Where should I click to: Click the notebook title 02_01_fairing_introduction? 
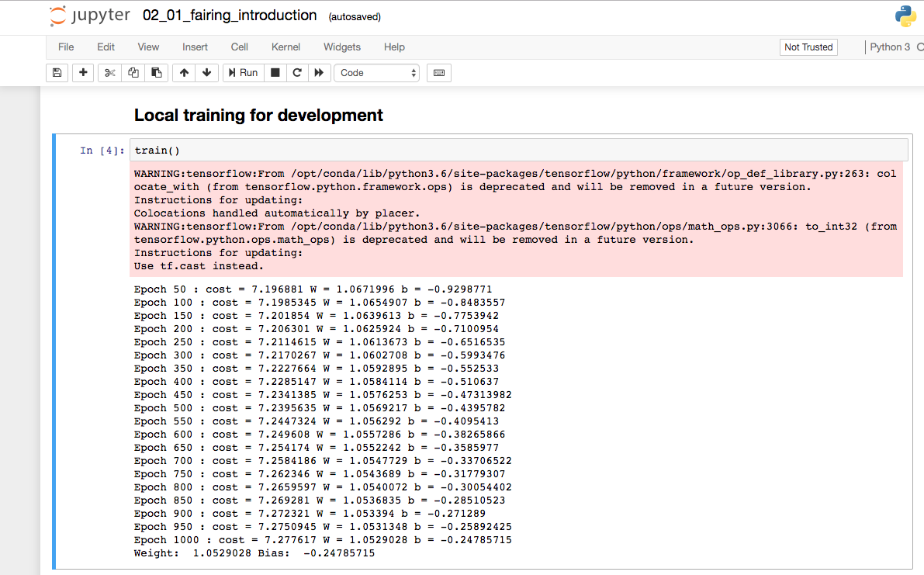[230, 16]
